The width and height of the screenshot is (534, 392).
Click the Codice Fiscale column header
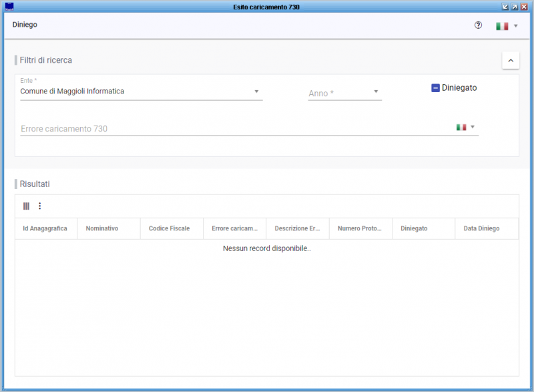[x=169, y=228]
